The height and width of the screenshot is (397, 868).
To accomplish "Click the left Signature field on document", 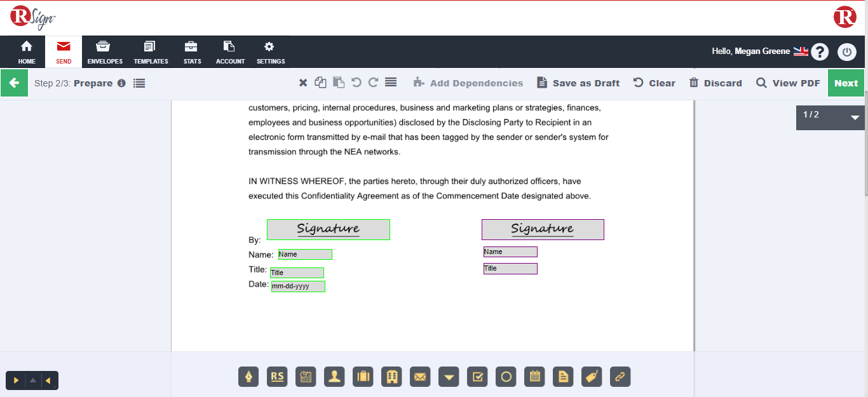I will pos(328,229).
